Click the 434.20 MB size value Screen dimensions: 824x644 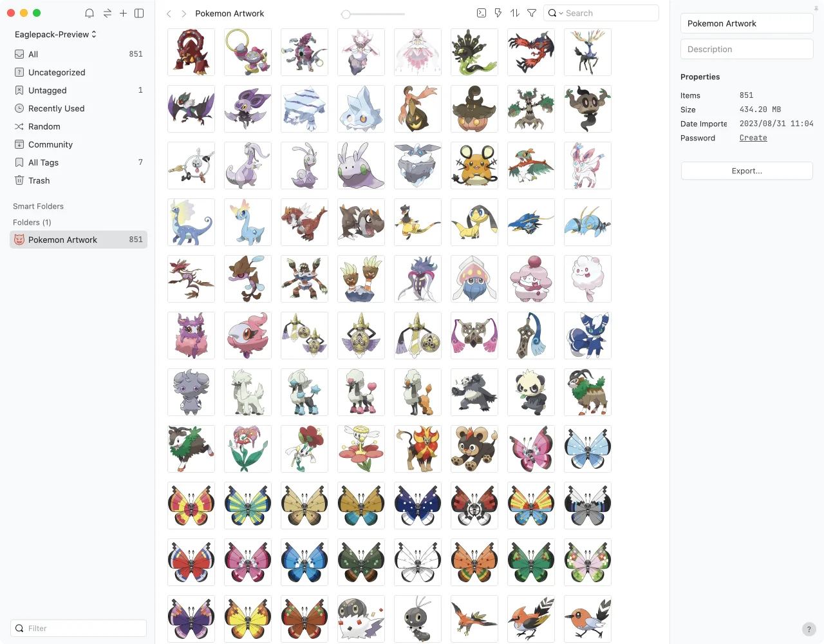coord(760,109)
